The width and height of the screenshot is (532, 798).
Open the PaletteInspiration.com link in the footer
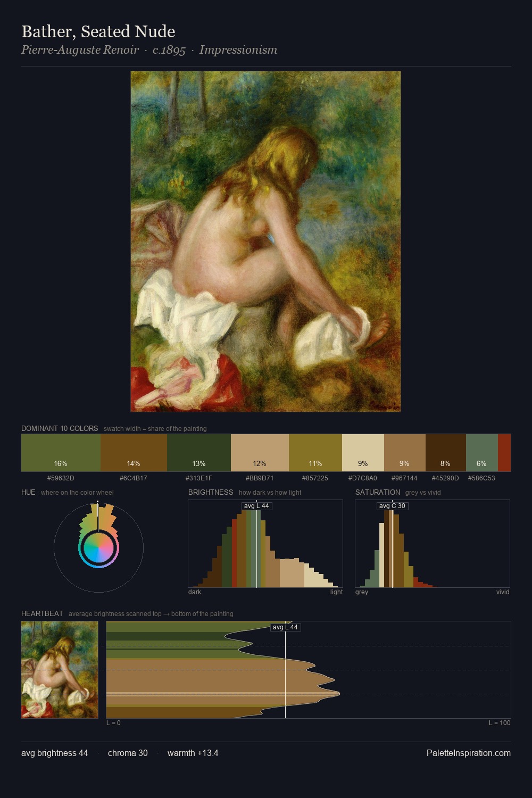(x=469, y=753)
